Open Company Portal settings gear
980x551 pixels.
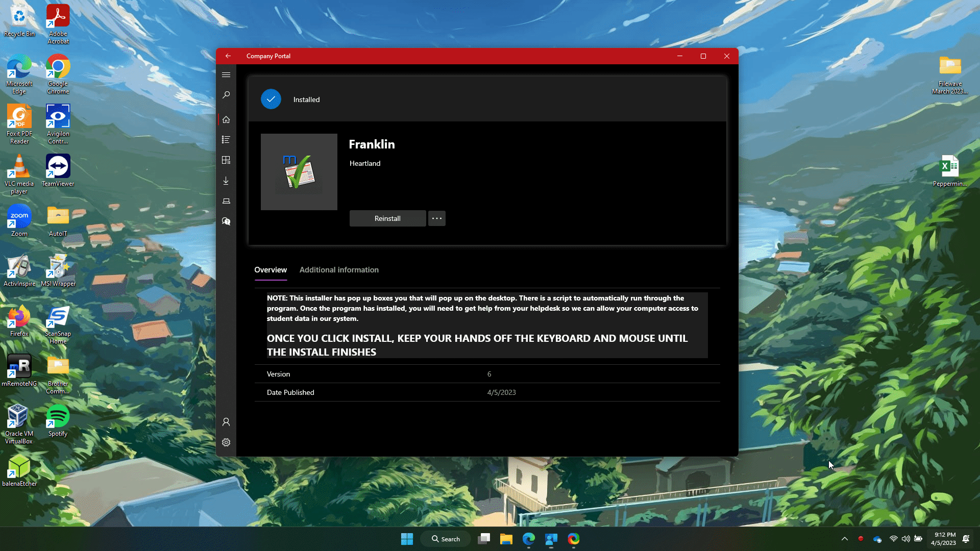pos(226,442)
